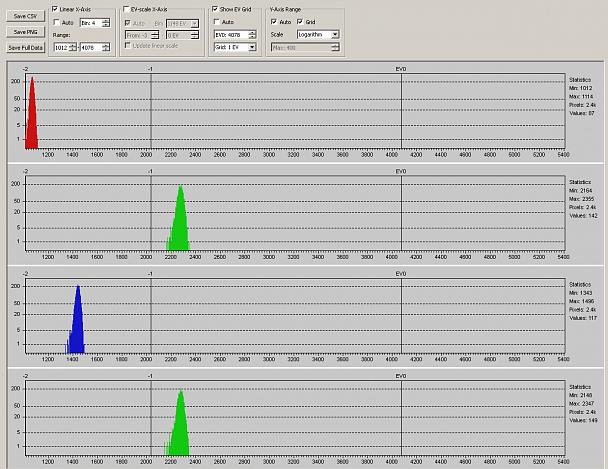Click the EV0 marker above the red histogram
The image size is (608, 469).
[x=401, y=69]
